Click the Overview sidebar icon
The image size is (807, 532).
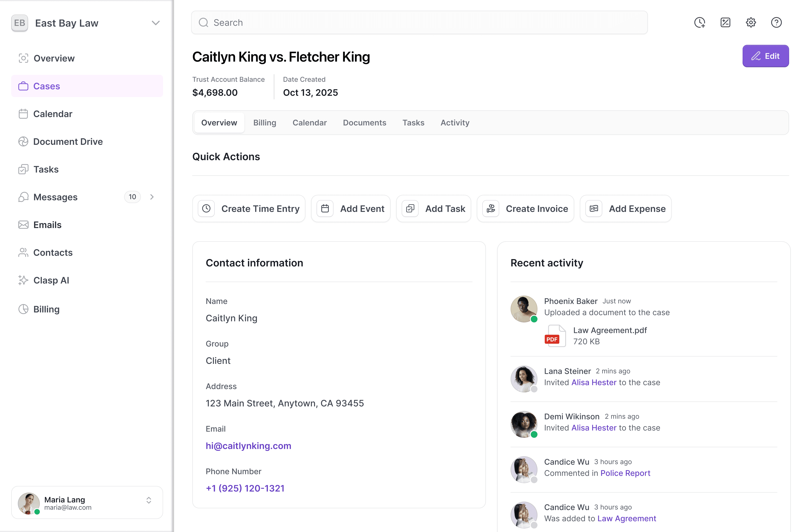point(23,58)
